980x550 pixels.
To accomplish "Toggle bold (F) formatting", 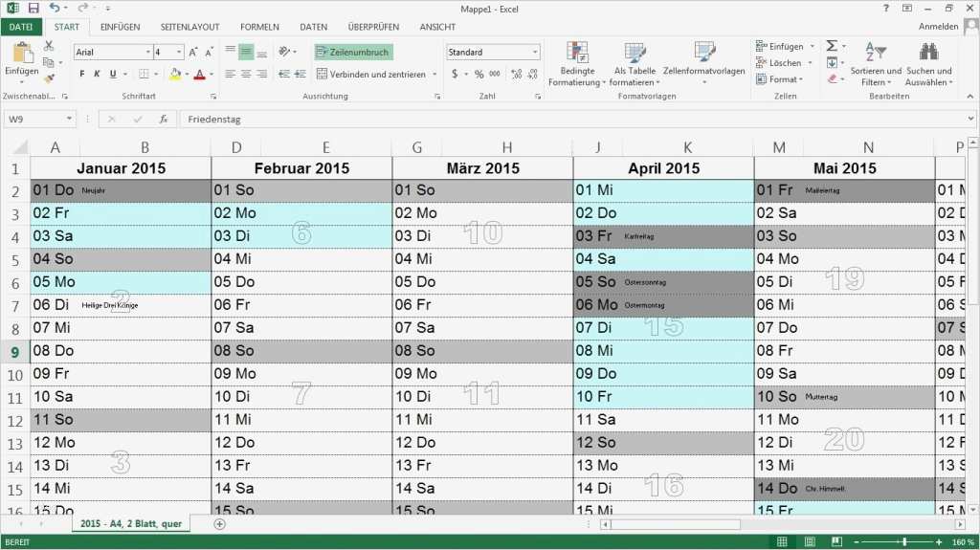I will pos(82,74).
